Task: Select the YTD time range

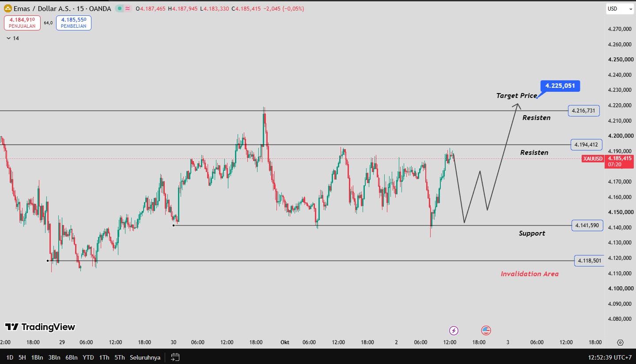Action: click(88, 357)
